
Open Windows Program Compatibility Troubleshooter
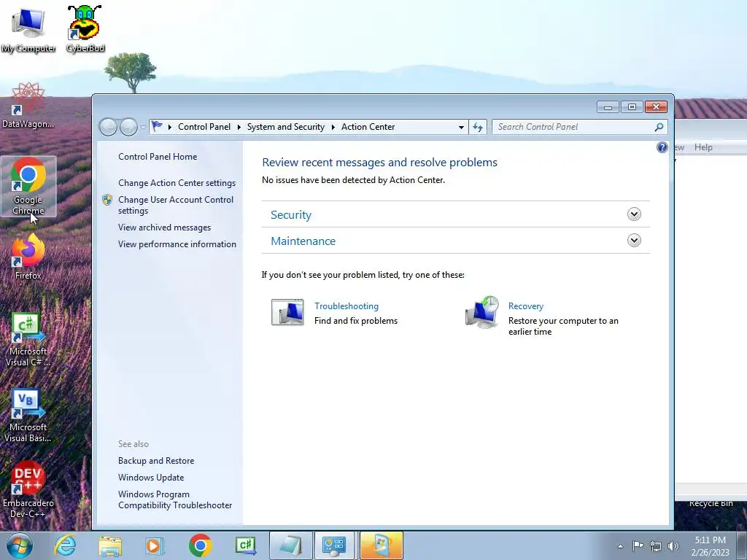[175, 499]
